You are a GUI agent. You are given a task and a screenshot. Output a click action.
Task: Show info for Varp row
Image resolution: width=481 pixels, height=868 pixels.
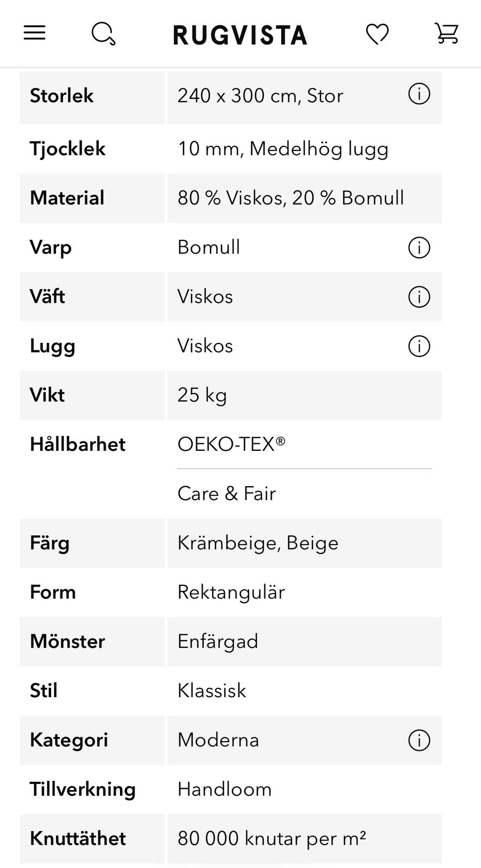[419, 248]
